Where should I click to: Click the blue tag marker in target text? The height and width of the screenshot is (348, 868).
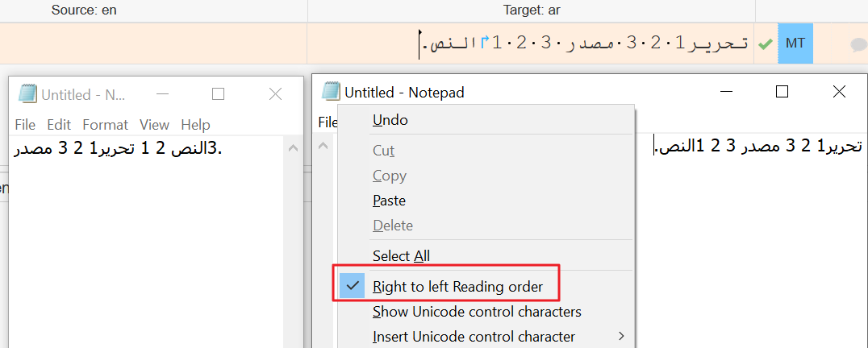(484, 41)
